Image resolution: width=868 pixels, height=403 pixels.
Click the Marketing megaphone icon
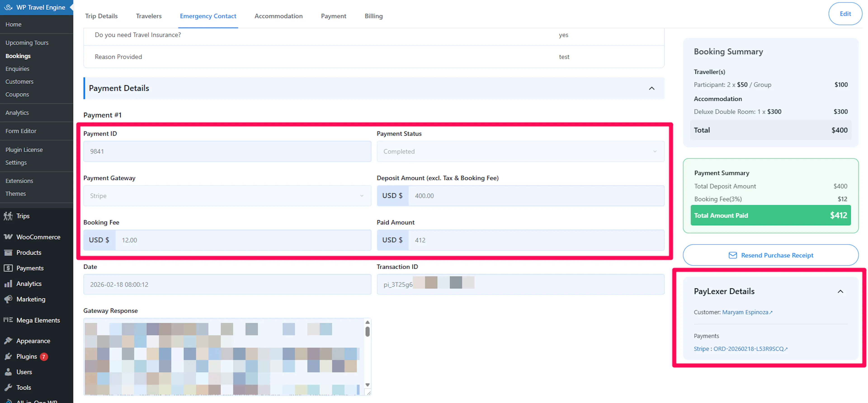(8, 299)
